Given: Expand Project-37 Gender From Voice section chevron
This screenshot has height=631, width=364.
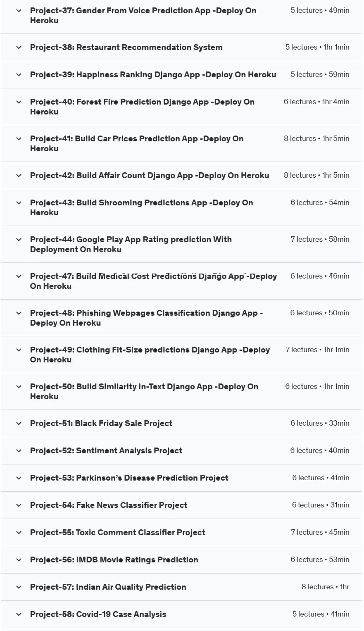Looking at the screenshot, I should (x=19, y=11).
